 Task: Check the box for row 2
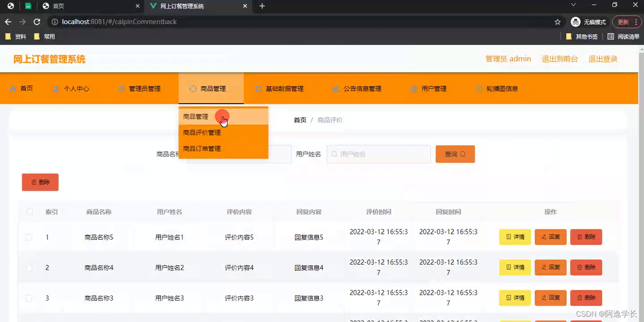(29, 268)
